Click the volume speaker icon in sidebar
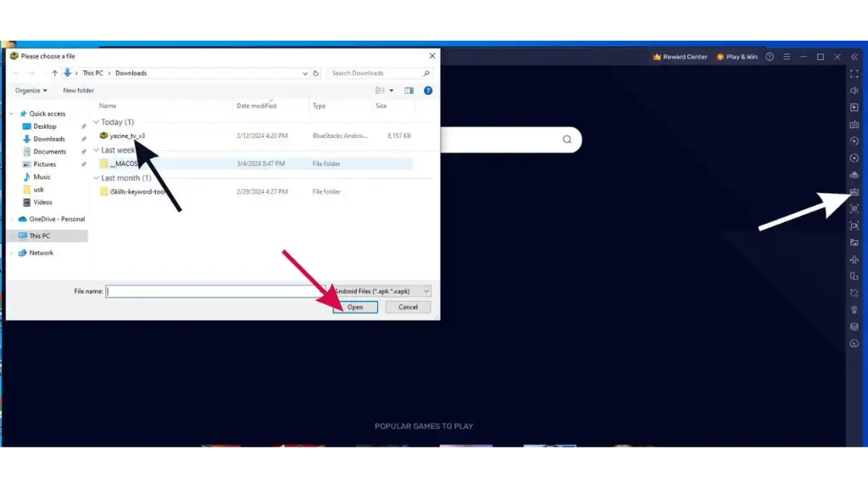The image size is (868, 488). 854,91
